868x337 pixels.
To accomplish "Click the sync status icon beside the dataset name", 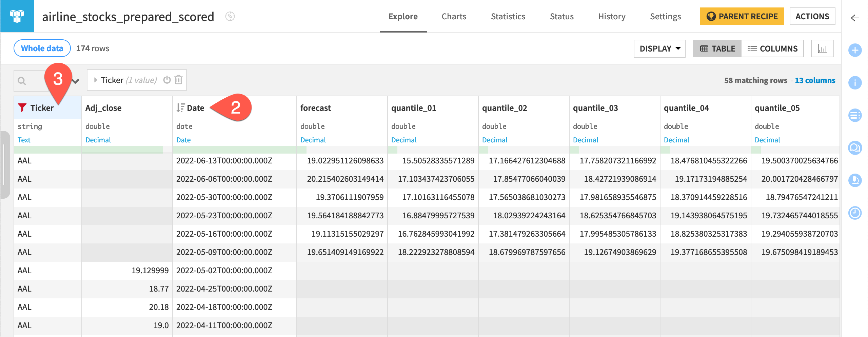I will [x=230, y=16].
